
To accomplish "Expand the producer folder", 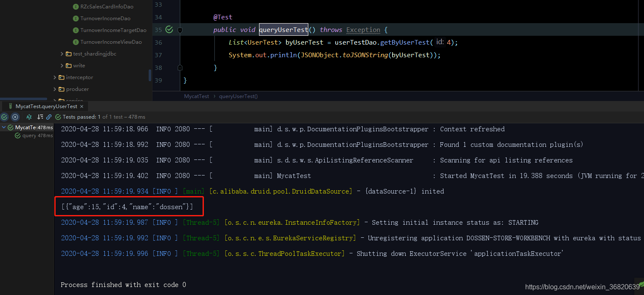I will [x=55, y=89].
